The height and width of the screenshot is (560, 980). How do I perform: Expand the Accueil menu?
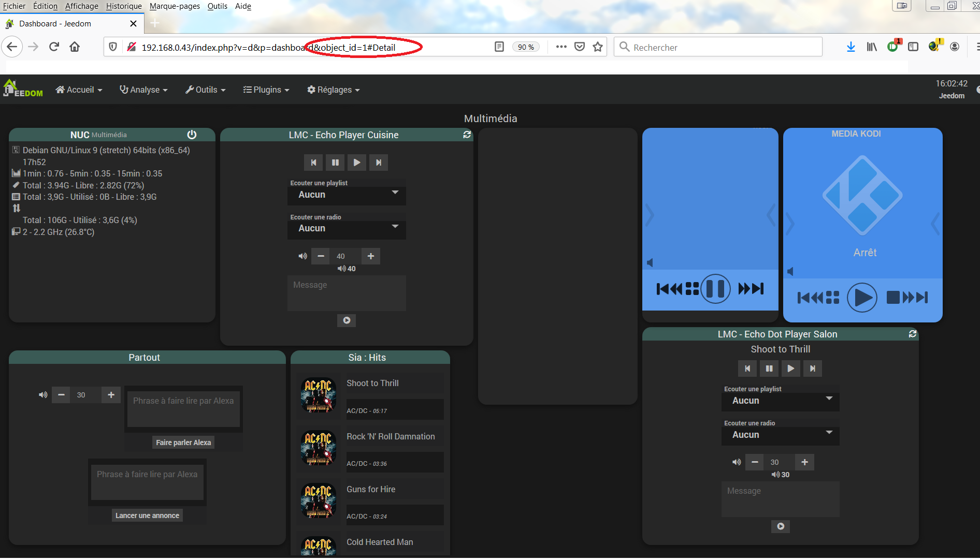coord(79,90)
